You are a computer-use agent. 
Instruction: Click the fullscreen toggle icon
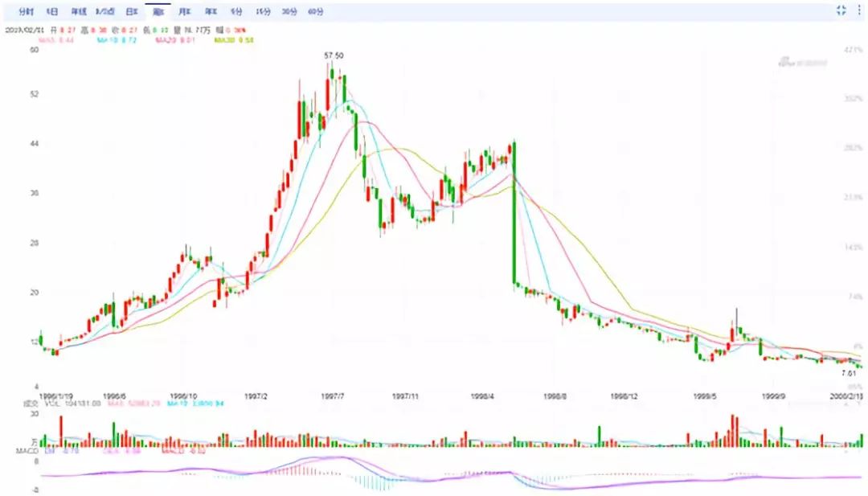tap(841, 10)
